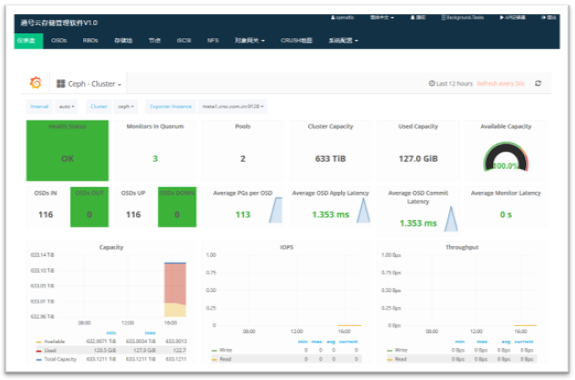Open the Interval auto dropdown
This screenshot has width=575, height=380.
tap(66, 106)
